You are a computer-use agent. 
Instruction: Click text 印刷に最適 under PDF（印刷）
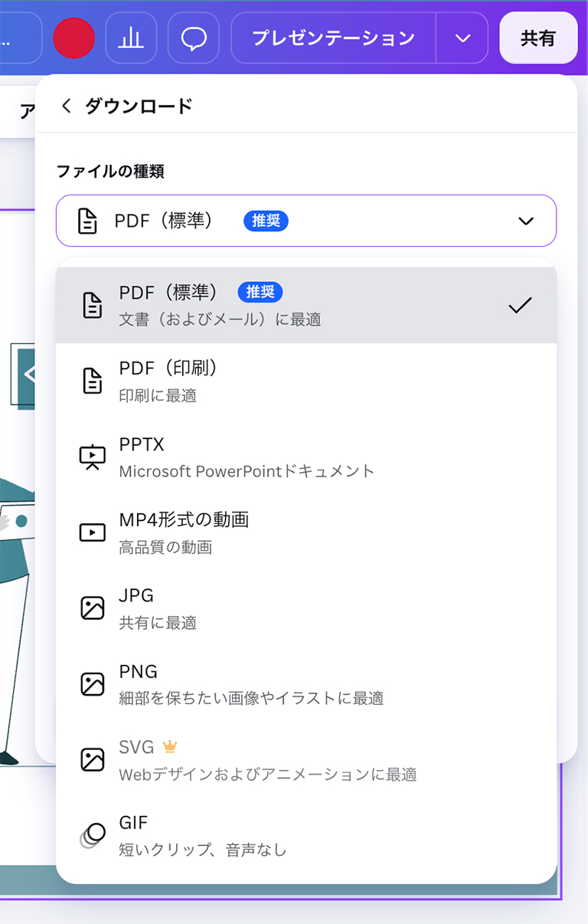(158, 395)
